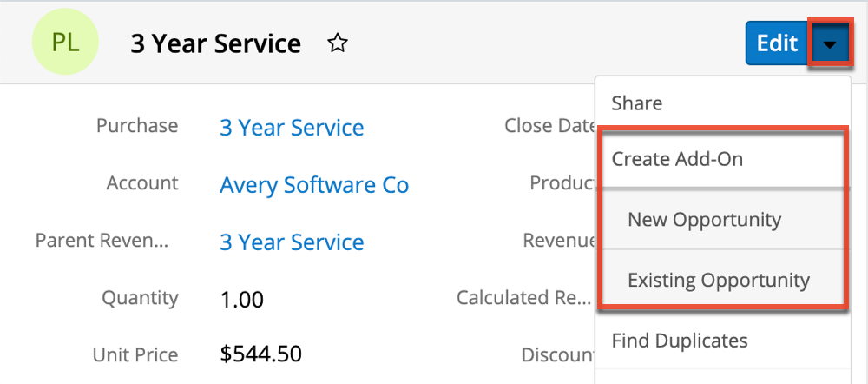Click the green PL record avatar
This screenshot has height=384, width=868.
(x=65, y=43)
